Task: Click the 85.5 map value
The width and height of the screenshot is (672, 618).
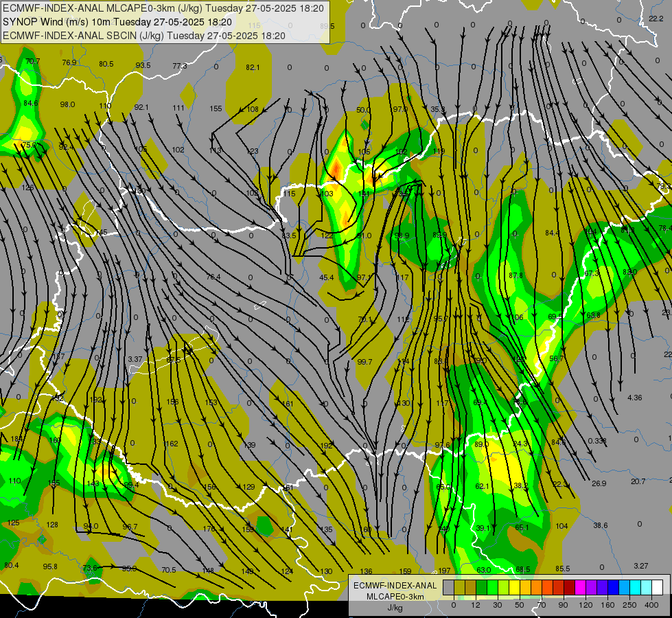Action: pyautogui.click(x=563, y=569)
